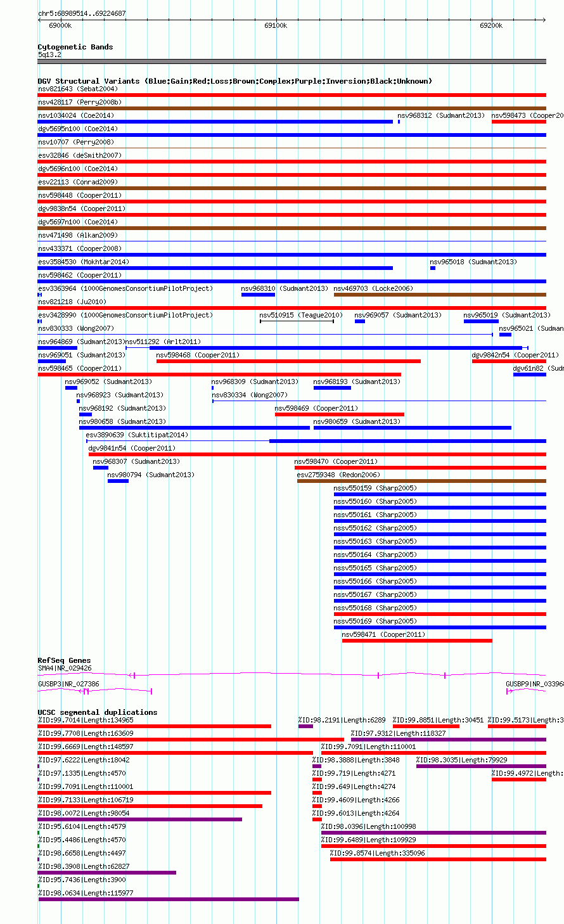Click the nsv969051 (Sudmant2013) label
564x924 pixels.
82,355
